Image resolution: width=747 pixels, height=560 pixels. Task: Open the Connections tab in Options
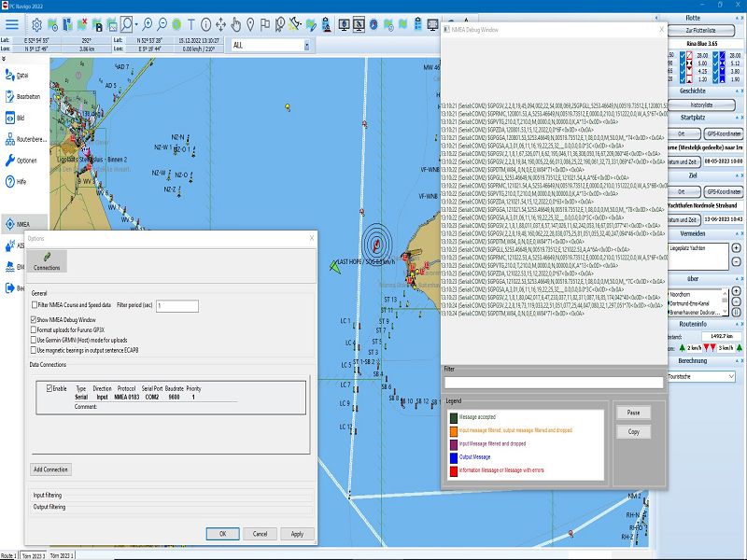click(47, 260)
